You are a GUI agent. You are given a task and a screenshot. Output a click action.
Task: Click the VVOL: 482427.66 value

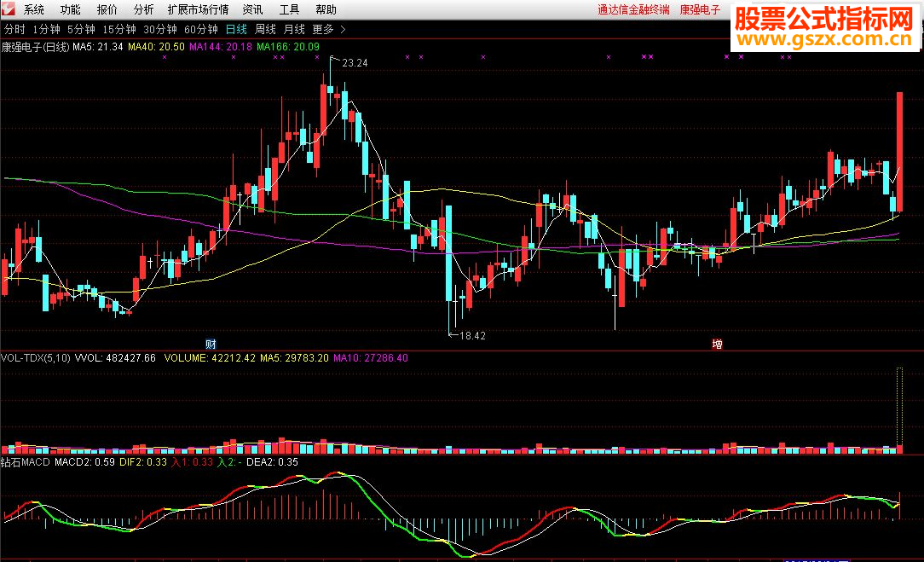click(116, 358)
